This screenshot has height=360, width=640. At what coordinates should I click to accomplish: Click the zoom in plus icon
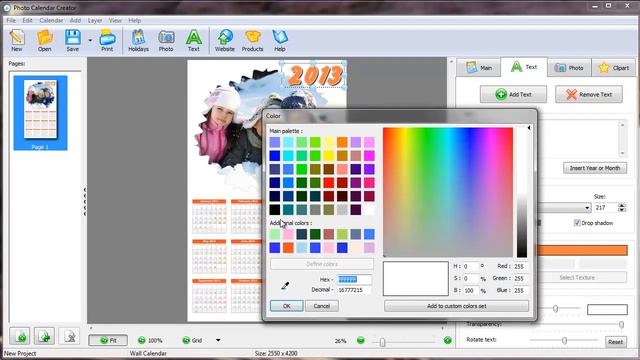pos(447,340)
